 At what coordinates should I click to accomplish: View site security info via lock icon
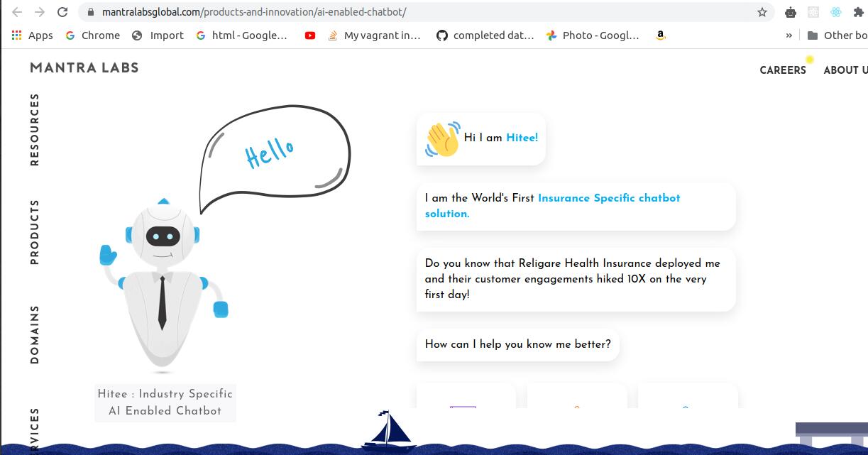coord(90,12)
